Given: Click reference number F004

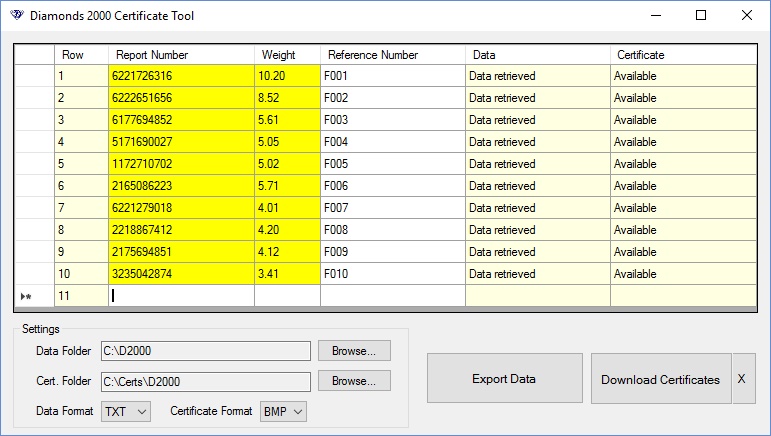Looking at the screenshot, I should coord(392,142).
